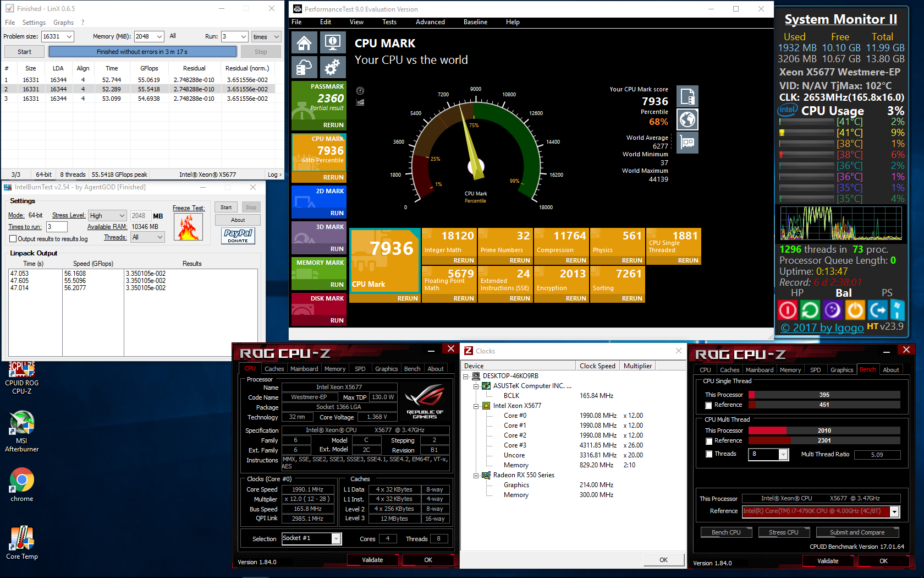Screen dimensions: 924x578
Task: Open PerformanceTest Advanced menu
Action: click(x=430, y=22)
